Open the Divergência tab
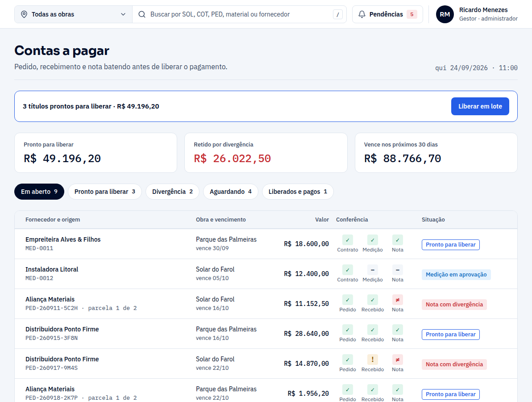Image resolution: width=532 pixels, height=402 pixels. pos(172,192)
